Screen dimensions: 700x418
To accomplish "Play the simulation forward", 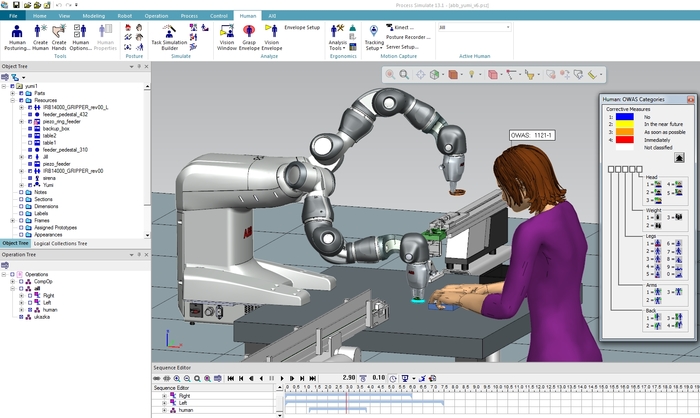I will tap(282, 378).
